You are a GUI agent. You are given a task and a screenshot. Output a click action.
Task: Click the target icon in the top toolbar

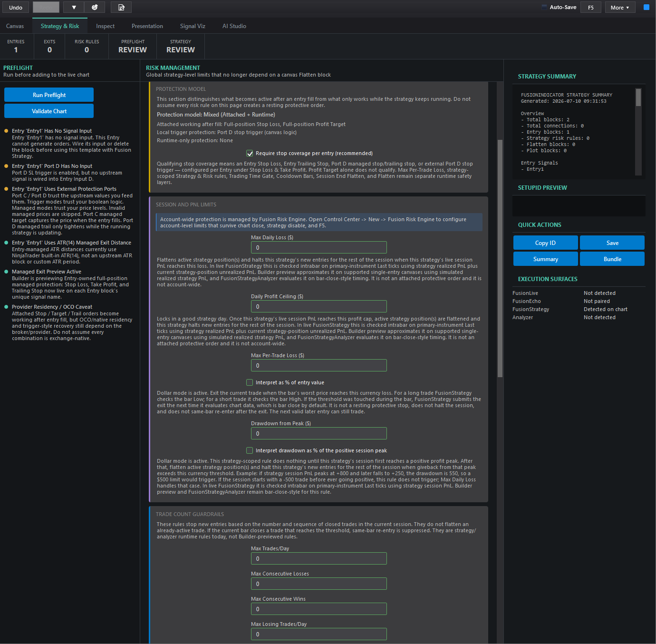[x=95, y=7]
